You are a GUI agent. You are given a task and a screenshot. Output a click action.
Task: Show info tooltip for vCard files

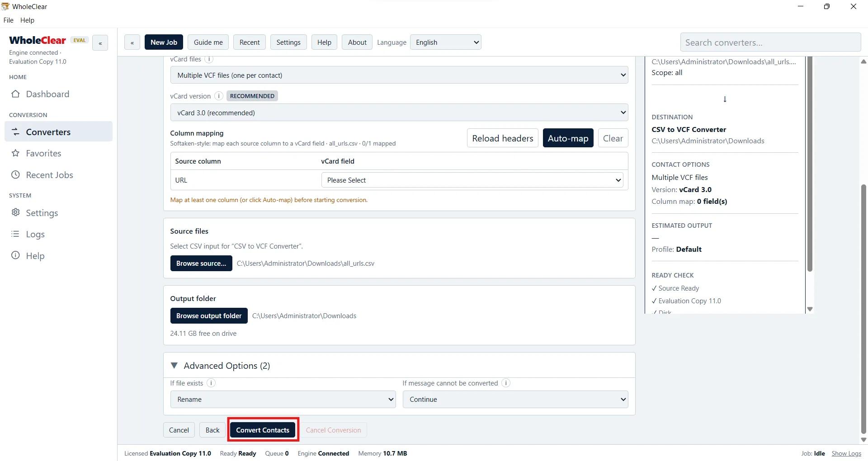click(209, 59)
